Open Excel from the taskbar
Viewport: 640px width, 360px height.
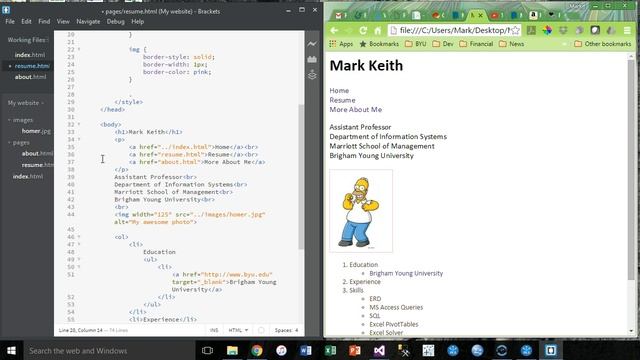pyautogui.click(x=330, y=351)
